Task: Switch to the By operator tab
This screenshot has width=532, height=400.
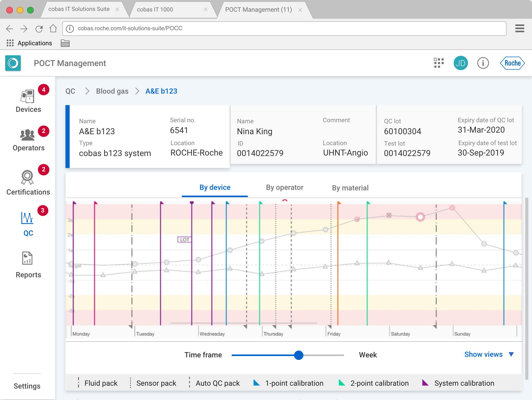Action: pos(284,188)
